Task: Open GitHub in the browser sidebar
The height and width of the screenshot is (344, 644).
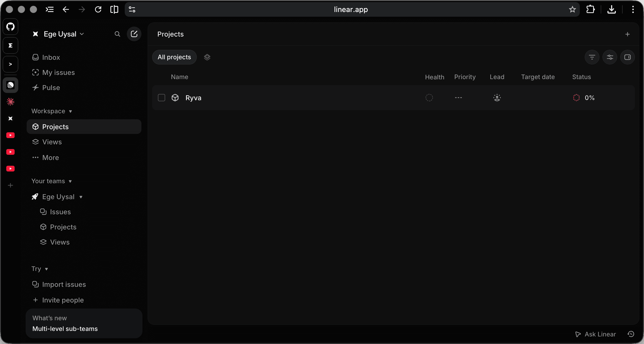Action: 10,27
